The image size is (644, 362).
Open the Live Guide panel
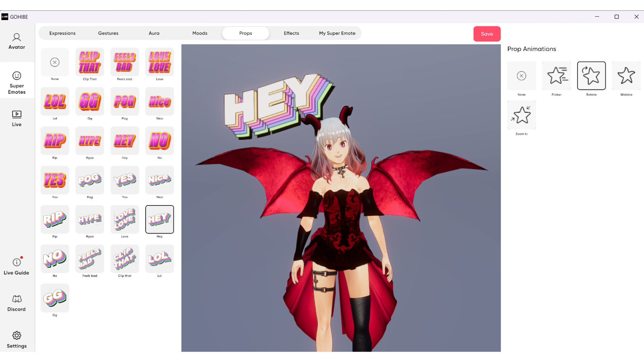16,266
